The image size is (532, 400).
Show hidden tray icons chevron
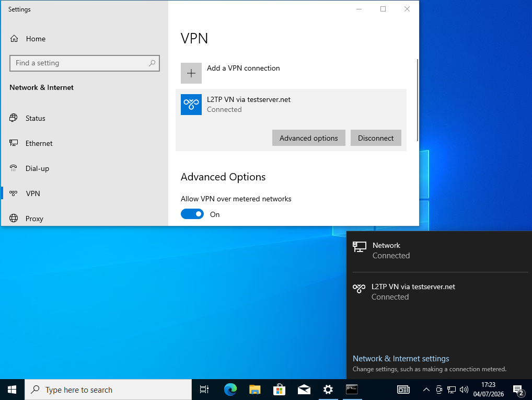point(426,390)
